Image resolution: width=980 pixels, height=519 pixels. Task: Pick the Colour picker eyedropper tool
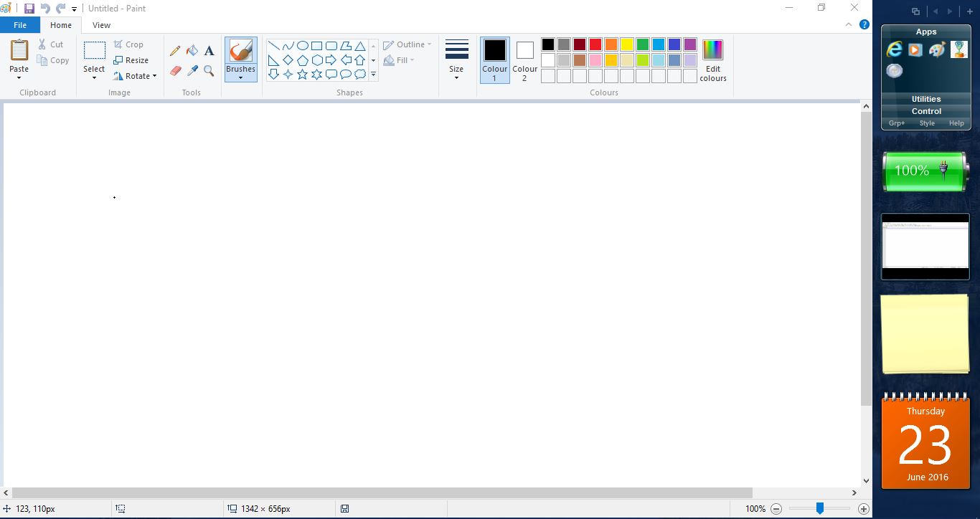pos(192,71)
